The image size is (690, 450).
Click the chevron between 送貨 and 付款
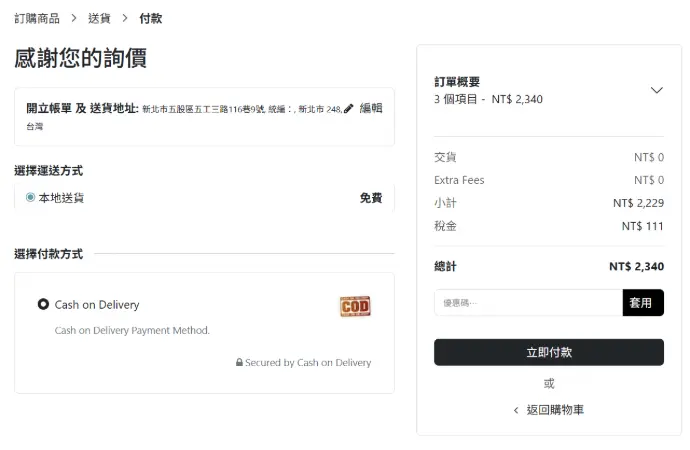coord(125,18)
